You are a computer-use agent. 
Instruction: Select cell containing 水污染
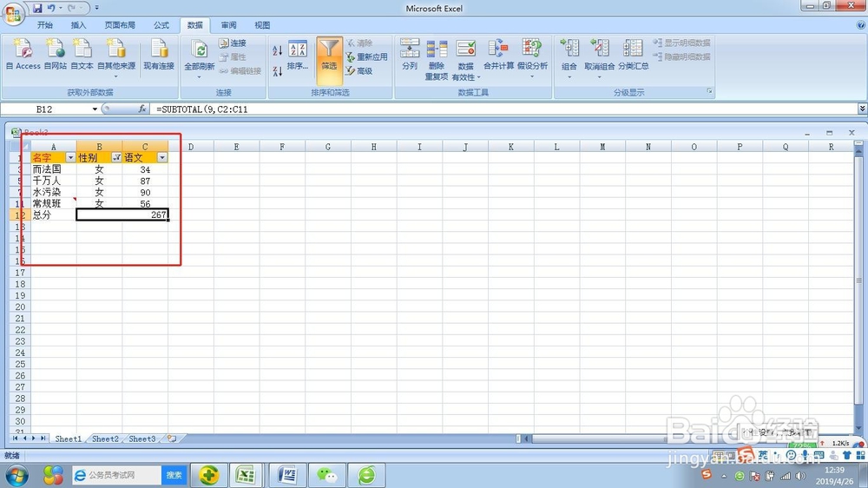[x=54, y=192]
